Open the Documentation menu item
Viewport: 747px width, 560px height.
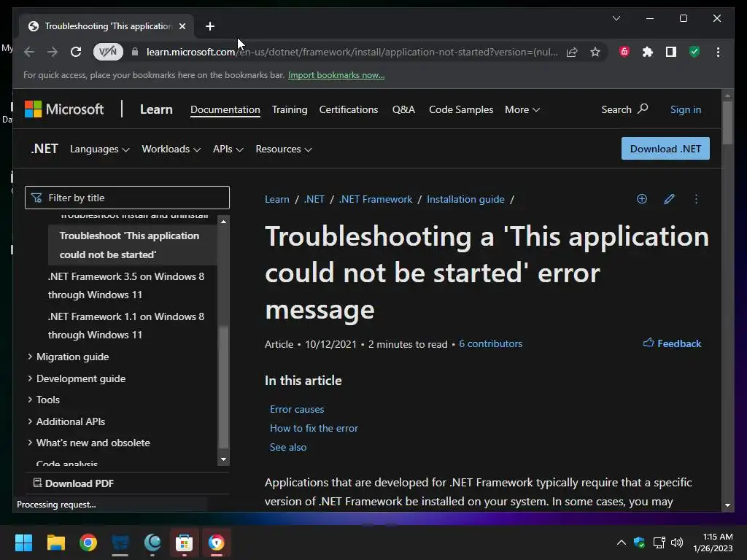[225, 109]
